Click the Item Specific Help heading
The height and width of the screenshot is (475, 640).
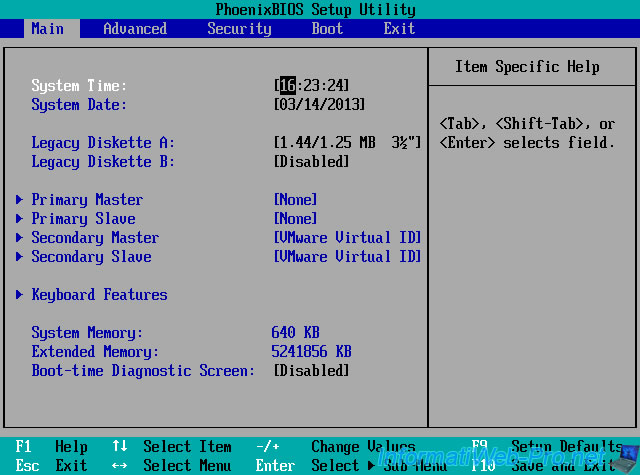[527, 67]
